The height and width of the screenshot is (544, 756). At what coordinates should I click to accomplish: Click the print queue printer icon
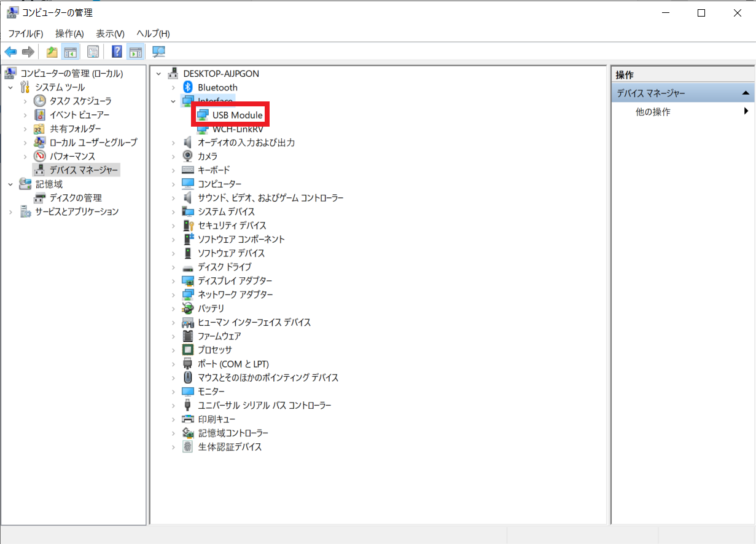tap(189, 419)
